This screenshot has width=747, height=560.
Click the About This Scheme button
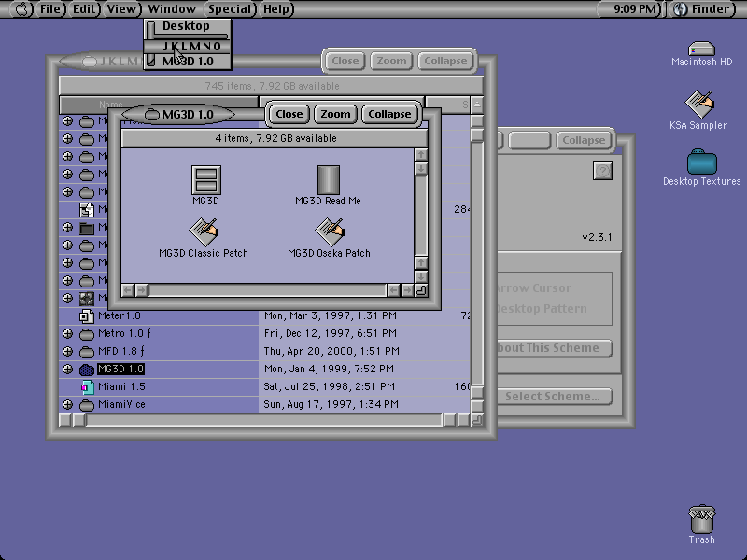point(554,348)
